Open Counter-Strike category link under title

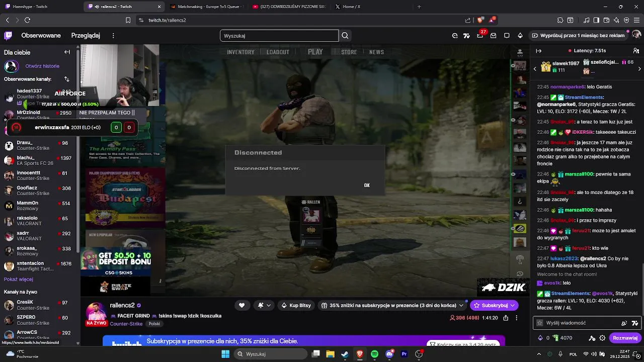[126, 324]
